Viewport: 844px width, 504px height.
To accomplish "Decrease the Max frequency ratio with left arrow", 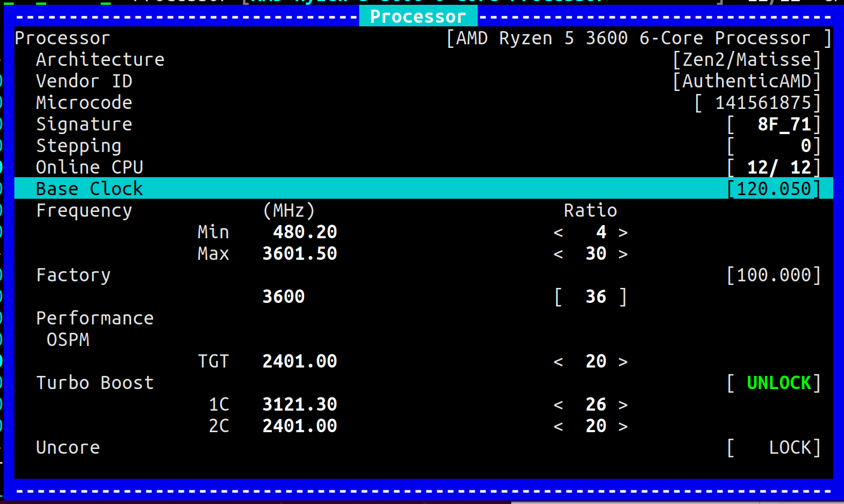I will [x=558, y=254].
